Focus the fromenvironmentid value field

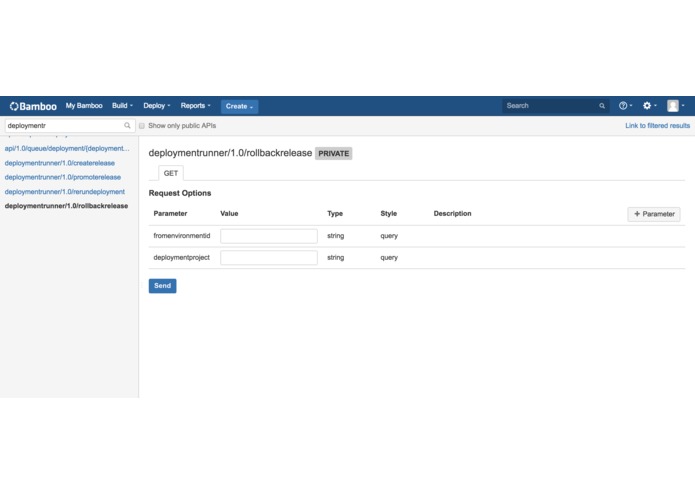269,236
